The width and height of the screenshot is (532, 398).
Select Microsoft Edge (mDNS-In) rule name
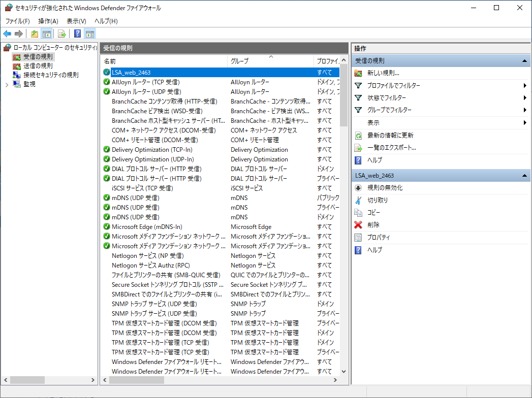tap(147, 227)
